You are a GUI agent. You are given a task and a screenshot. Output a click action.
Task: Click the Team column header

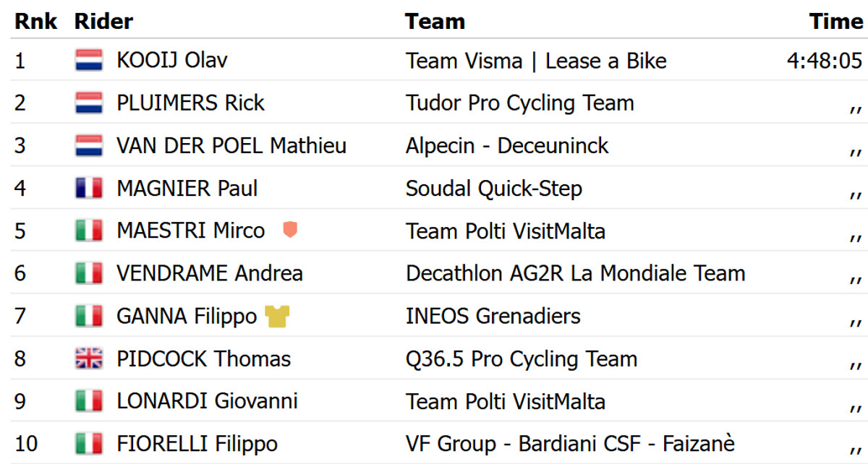pos(435,21)
